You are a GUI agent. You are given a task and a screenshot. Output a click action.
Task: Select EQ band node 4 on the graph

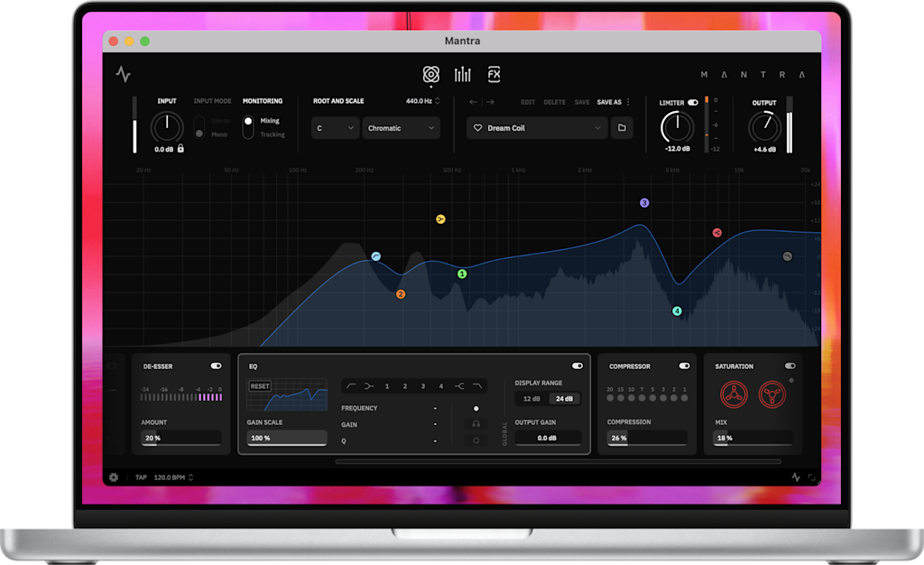point(677,311)
